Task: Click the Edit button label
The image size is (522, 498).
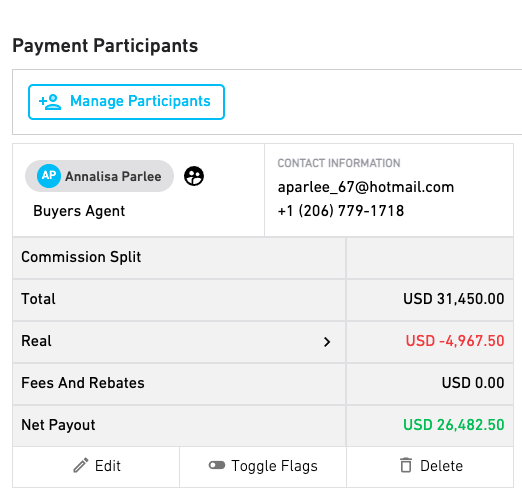Action: 108,466
